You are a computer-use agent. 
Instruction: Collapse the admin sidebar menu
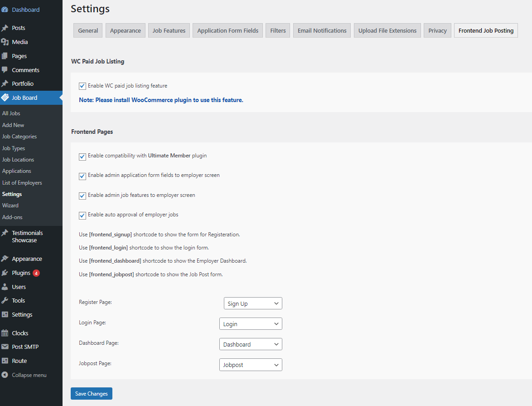[x=29, y=375]
